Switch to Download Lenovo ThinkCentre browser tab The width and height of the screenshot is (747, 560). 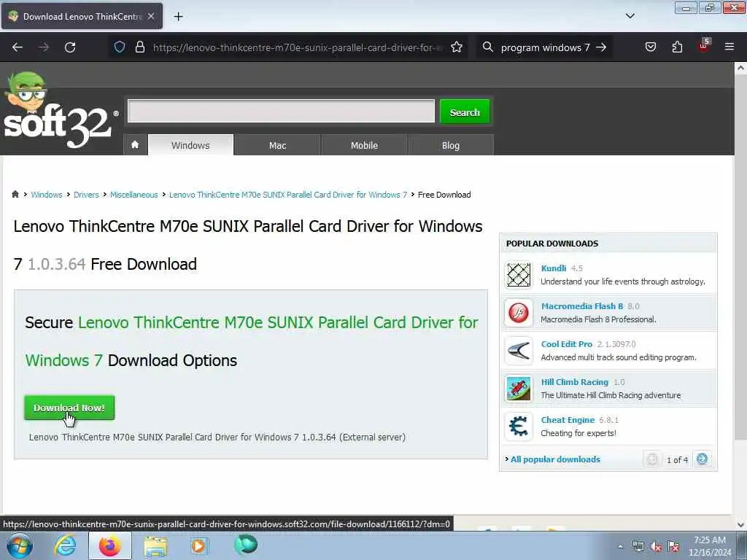pyautogui.click(x=82, y=16)
